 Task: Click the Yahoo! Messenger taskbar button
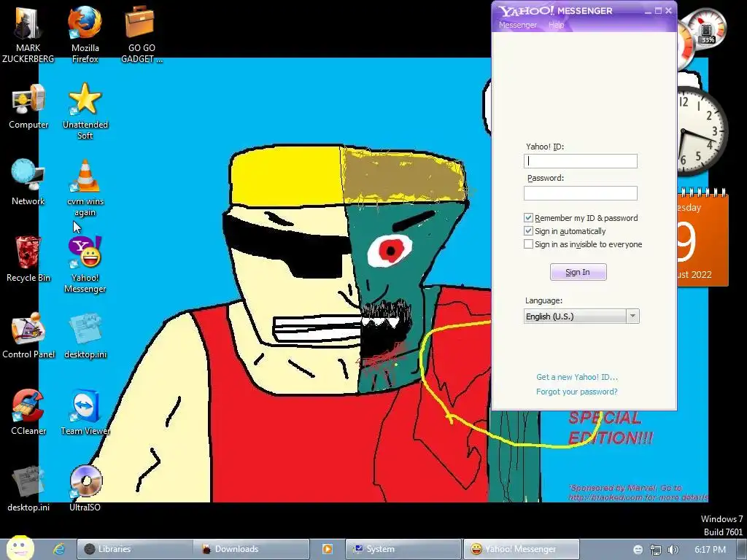pyautogui.click(x=521, y=549)
